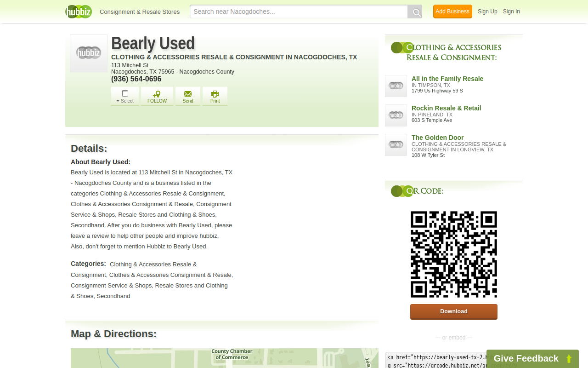The image size is (588, 368).
Task: Click the map under Map & Directions
Action: (225, 358)
